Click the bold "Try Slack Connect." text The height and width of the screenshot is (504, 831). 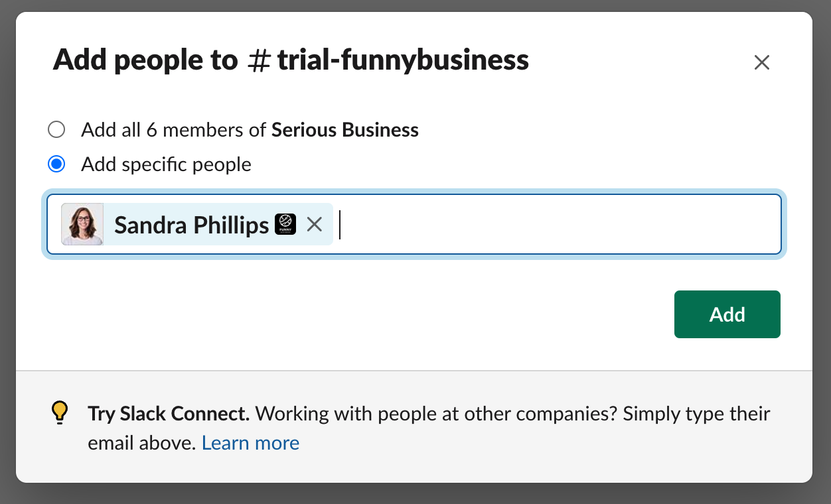coord(169,414)
